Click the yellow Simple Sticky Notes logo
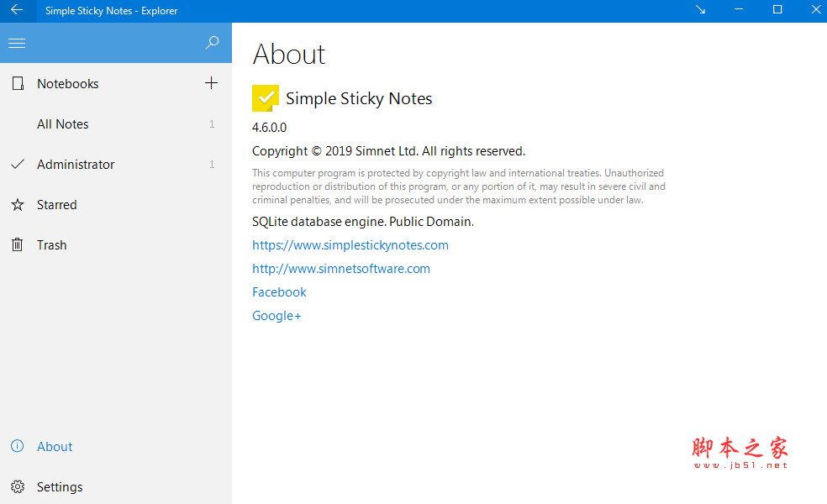 tap(266, 98)
